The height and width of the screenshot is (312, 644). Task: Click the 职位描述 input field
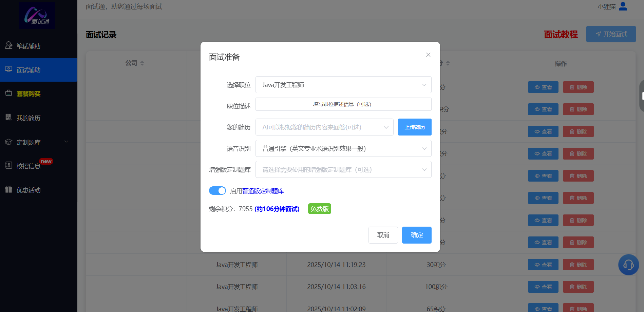coord(343,104)
